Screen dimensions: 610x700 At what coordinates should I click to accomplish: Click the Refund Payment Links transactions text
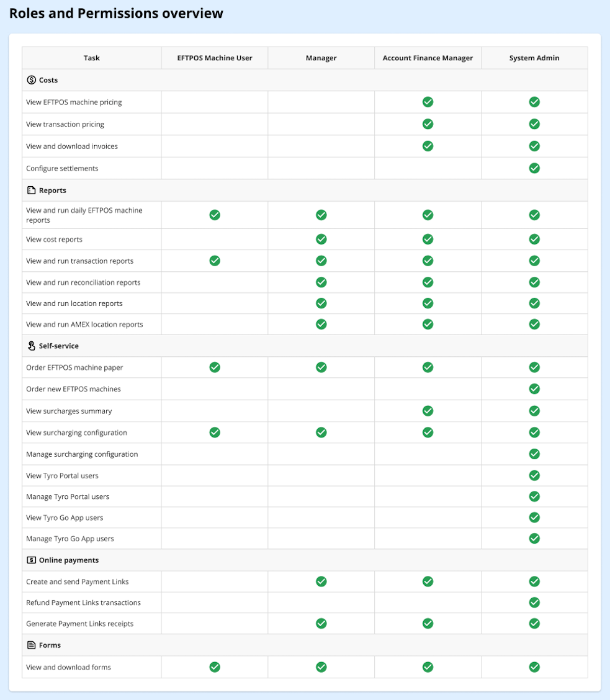[x=83, y=603]
